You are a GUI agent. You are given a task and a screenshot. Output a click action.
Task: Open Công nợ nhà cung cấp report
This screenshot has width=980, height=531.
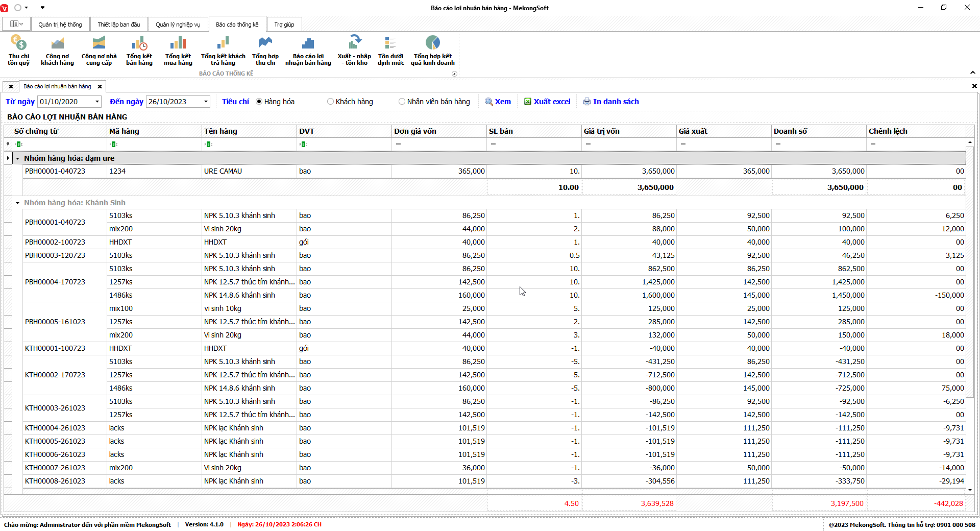pos(99,50)
